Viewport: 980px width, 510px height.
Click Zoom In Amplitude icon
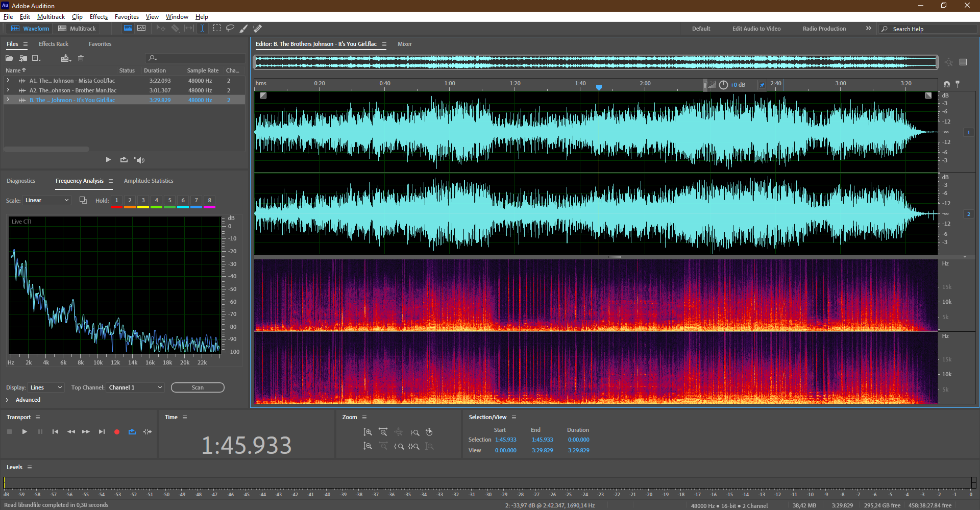point(367,432)
